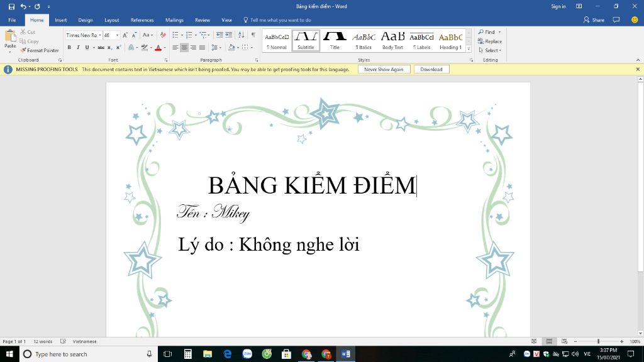Click Replace in Editing group
This screenshot has height=362, width=644.
[x=490, y=41]
